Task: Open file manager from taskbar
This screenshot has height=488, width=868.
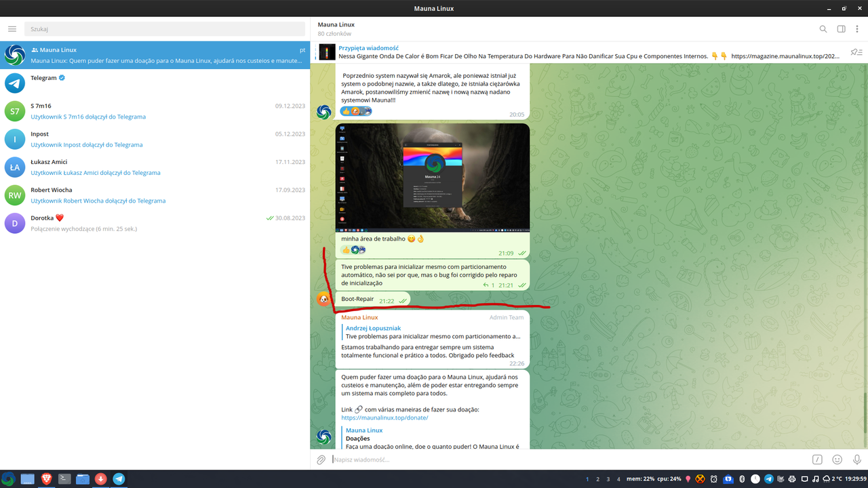Action: [x=83, y=479]
